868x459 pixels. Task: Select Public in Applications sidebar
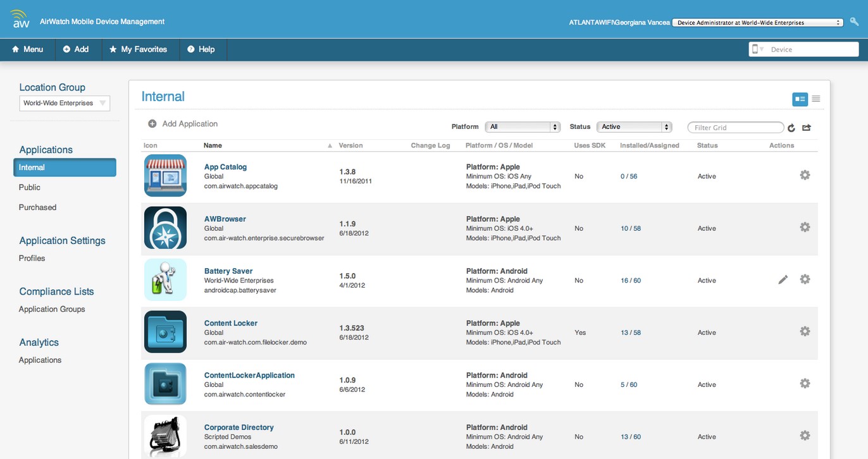(x=29, y=187)
